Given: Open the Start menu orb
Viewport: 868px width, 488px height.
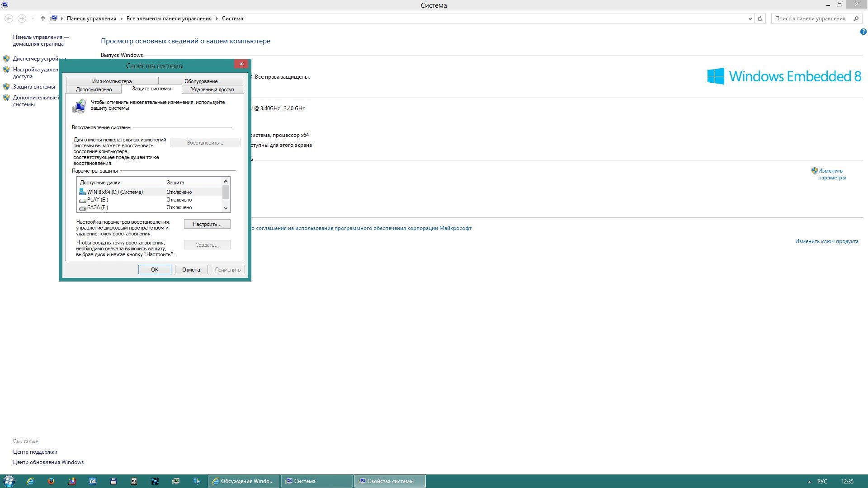Looking at the screenshot, I should (9, 481).
